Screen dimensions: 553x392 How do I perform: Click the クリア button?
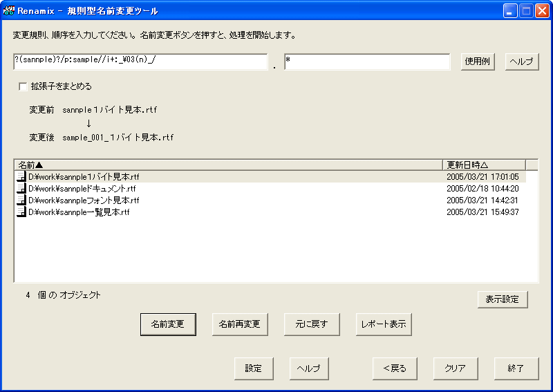coord(456,368)
